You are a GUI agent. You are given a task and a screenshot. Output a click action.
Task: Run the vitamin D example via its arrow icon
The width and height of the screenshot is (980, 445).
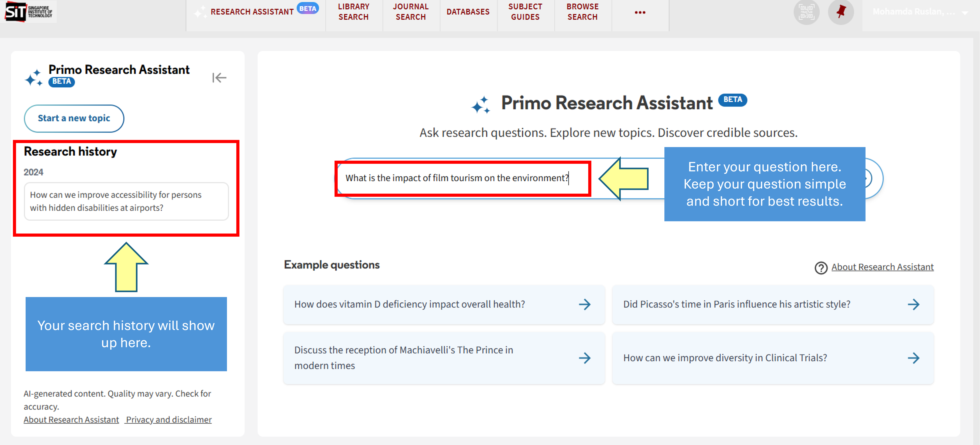click(x=585, y=304)
